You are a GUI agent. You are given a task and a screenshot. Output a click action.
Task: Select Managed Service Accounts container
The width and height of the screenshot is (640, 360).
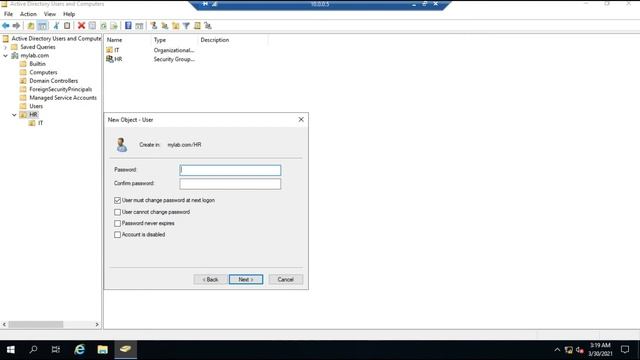tap(63, 98)
